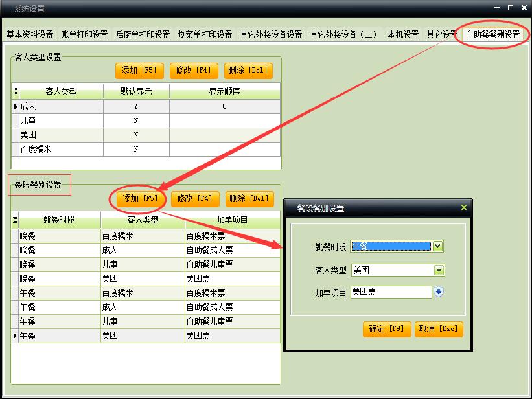The height and width of the screenshot is (399, 532).
Task: Open the 后厨单打印设置 tab
Action: tap(143, 34)
